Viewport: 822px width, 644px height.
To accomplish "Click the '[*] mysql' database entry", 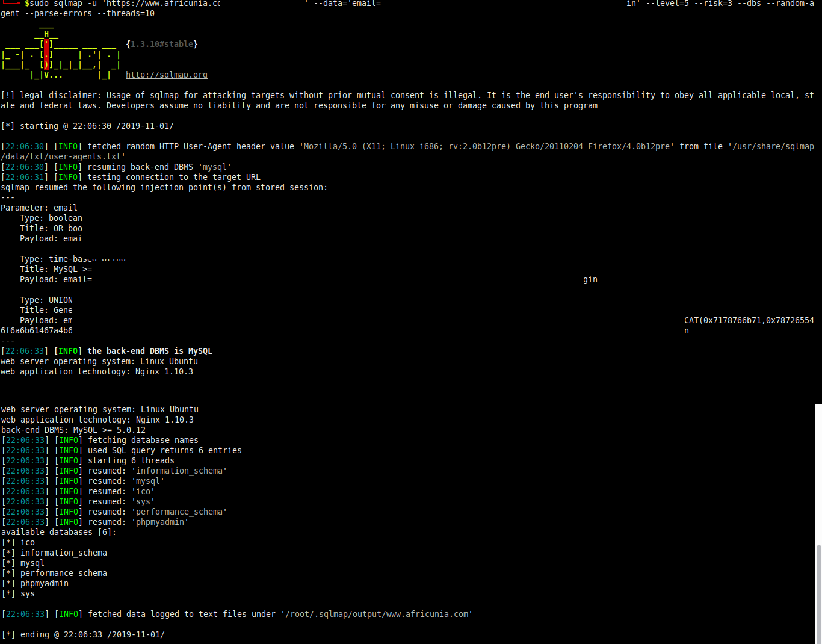I will pos(23,563).
